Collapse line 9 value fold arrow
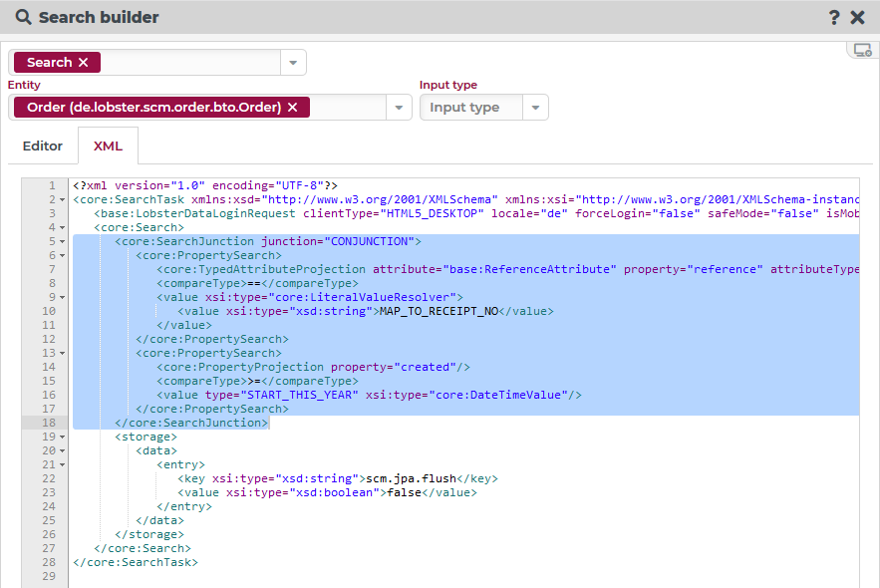Screen dimensions: 880x588 (63, 298)
